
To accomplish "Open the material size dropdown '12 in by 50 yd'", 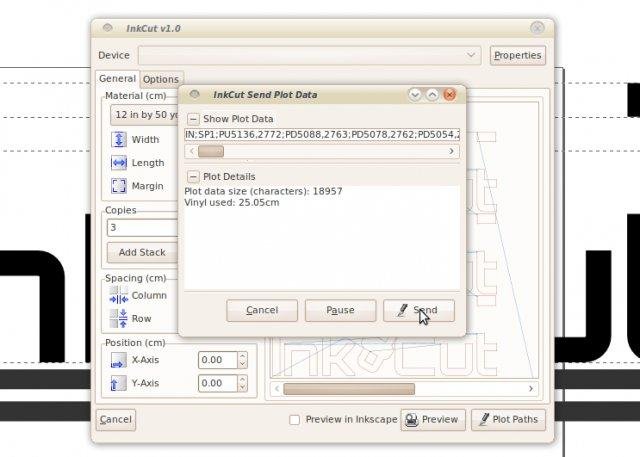I will point(144,115).
